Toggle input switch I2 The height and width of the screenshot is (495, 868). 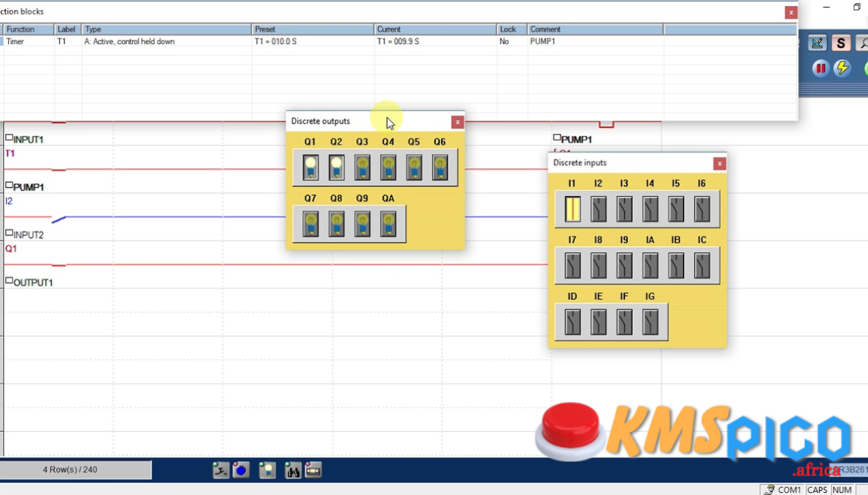pos(598,209)
